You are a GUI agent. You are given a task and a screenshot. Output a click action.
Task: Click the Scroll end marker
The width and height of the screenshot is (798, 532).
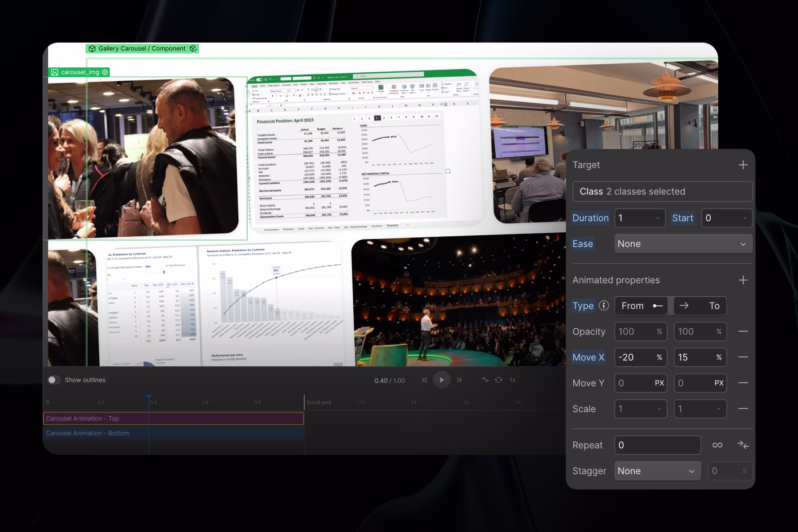[x=318, y=403]
